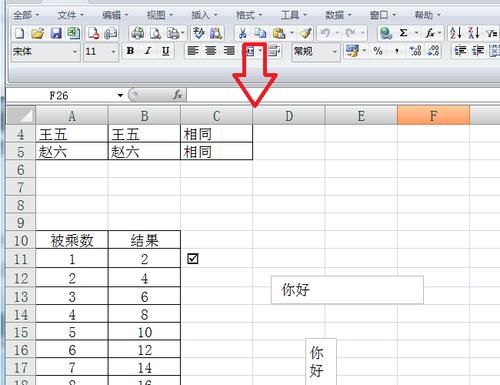Toggle Underline formatting
The image size is (500, 385).
[x=166, y=51]
